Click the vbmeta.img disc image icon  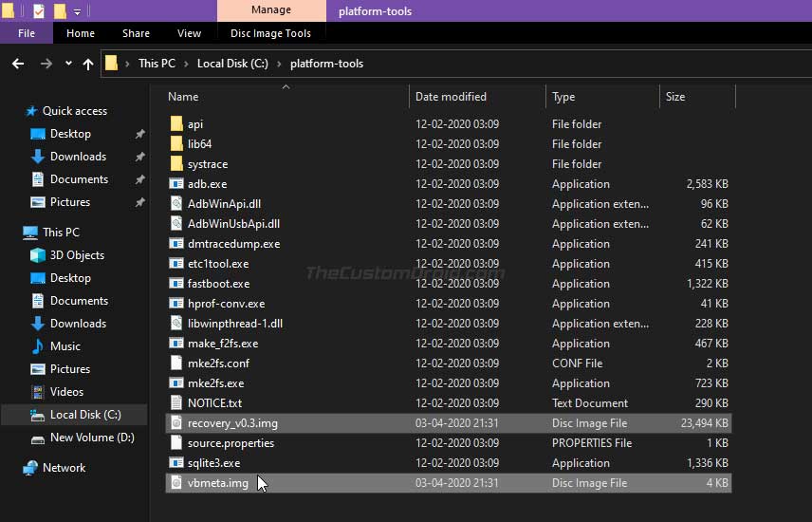pyautogui.click(x=176, y=482)
